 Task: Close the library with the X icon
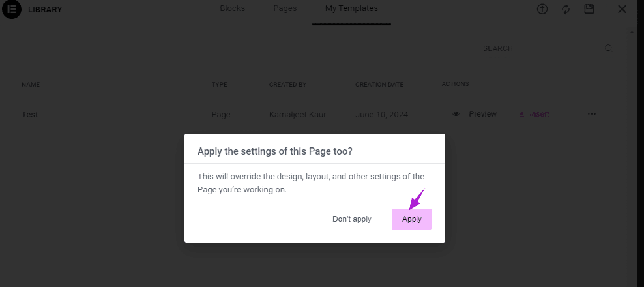pyautogui.click(x=622, y=9)
